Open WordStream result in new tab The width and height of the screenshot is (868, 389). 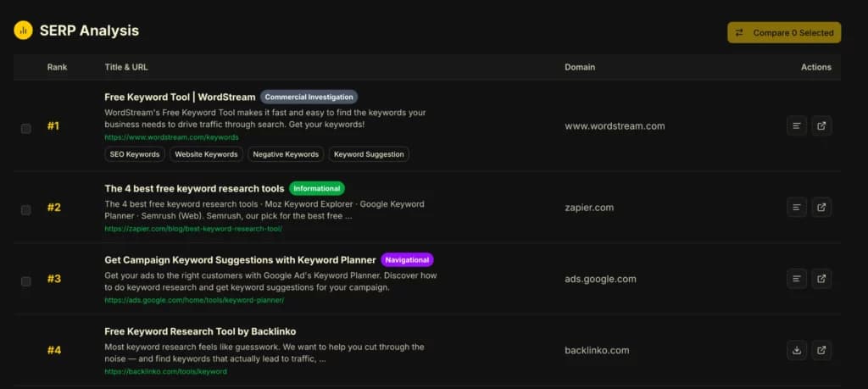click(x=821, y=126)
